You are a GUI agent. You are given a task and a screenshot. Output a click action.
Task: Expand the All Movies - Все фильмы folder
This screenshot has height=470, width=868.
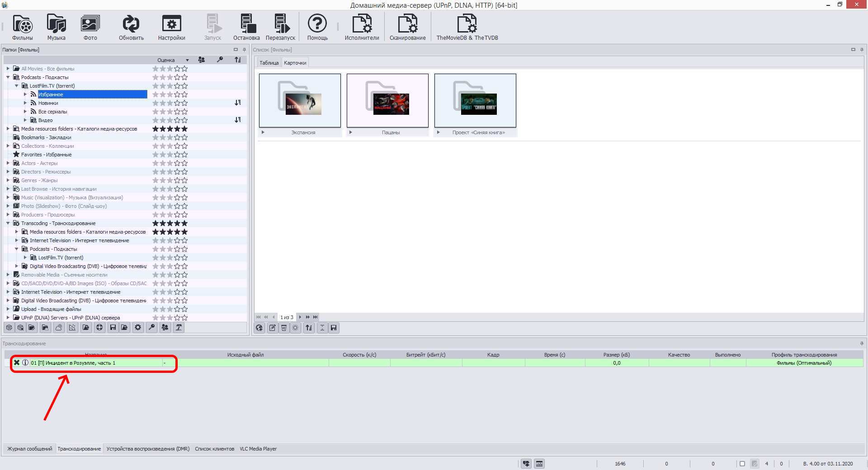click(8, 69)
